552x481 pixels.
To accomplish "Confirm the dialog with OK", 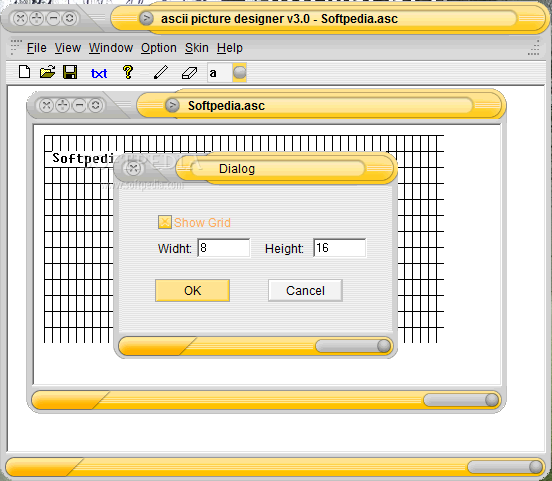I will click(x=193, y=291).
